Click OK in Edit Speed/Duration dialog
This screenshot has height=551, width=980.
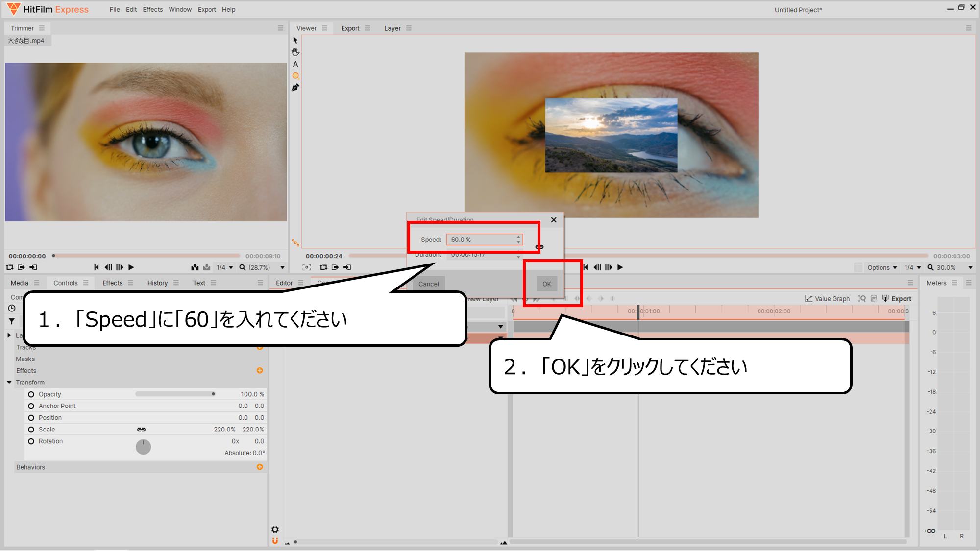click(x=546, y=284)
